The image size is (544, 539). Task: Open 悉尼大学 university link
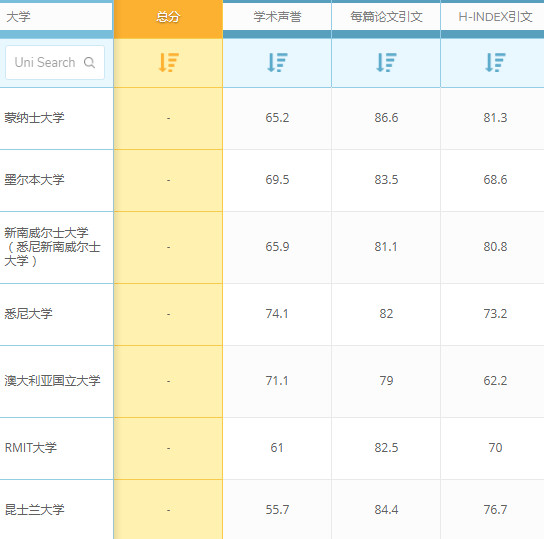pyautogui.click(x=28, y=314)
